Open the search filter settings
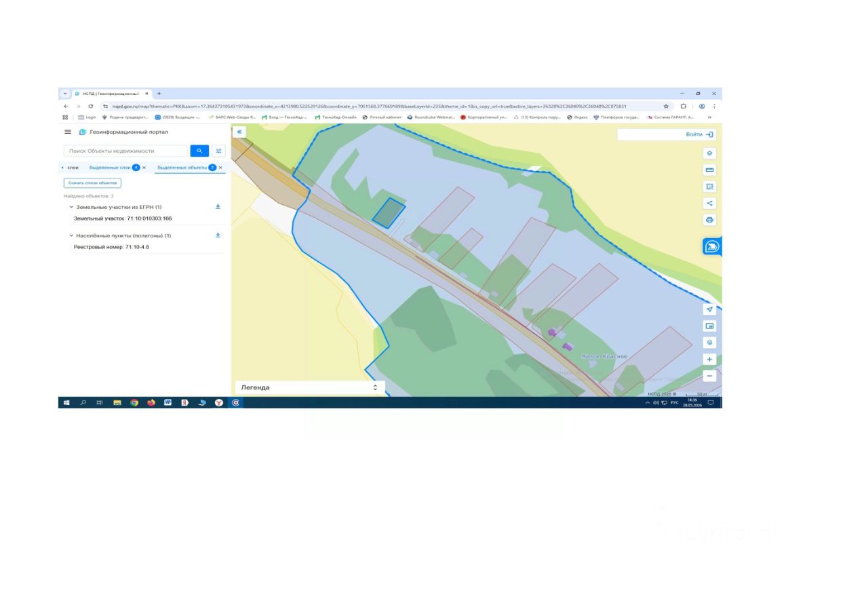The width and height of the screenshot is (868, 614). tap(218, 151)
